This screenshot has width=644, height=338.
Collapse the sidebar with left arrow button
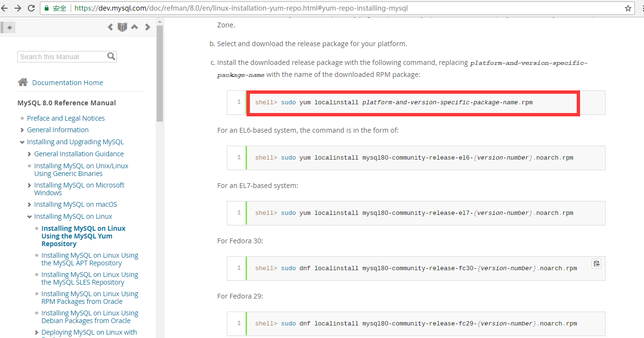pyautogui.click(x=10, y=27)
